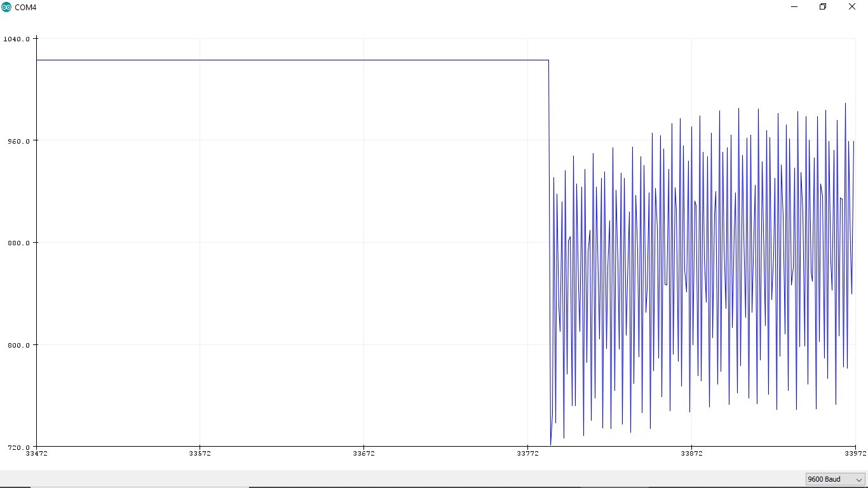Minimize the COM4 plotter window
The height and width of the screenshot is (488, 868).
tap(794, 7)
